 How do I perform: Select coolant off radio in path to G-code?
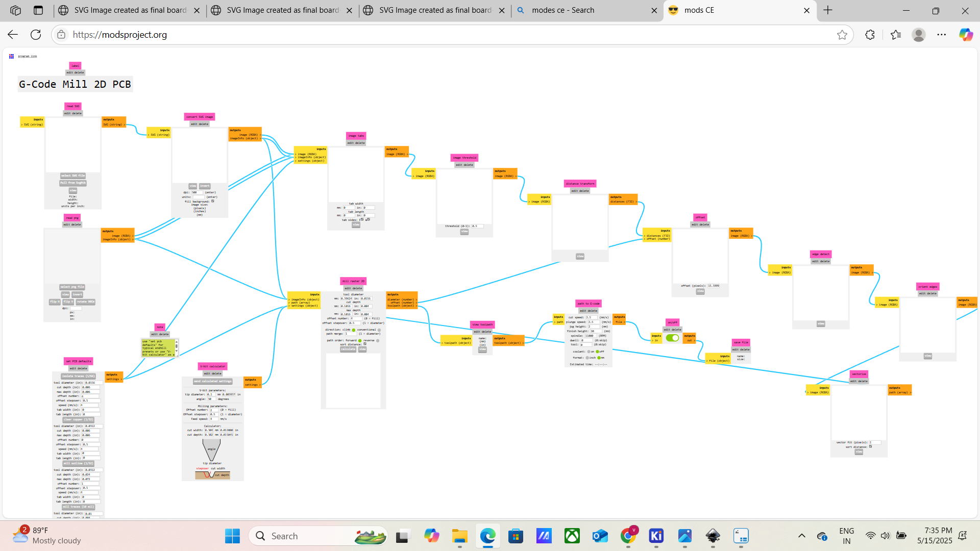[597, 352]
